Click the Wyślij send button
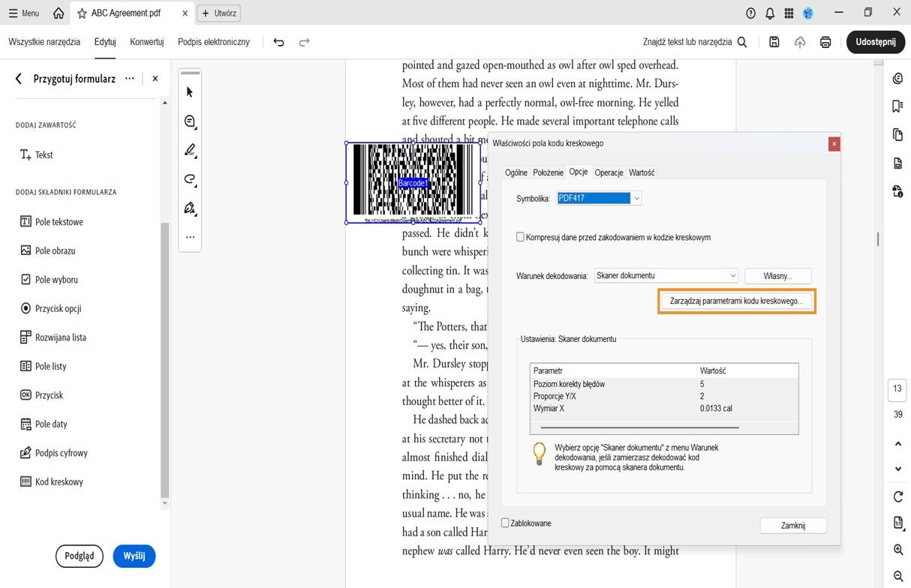 pyautogui.click(x=134, y=556)
